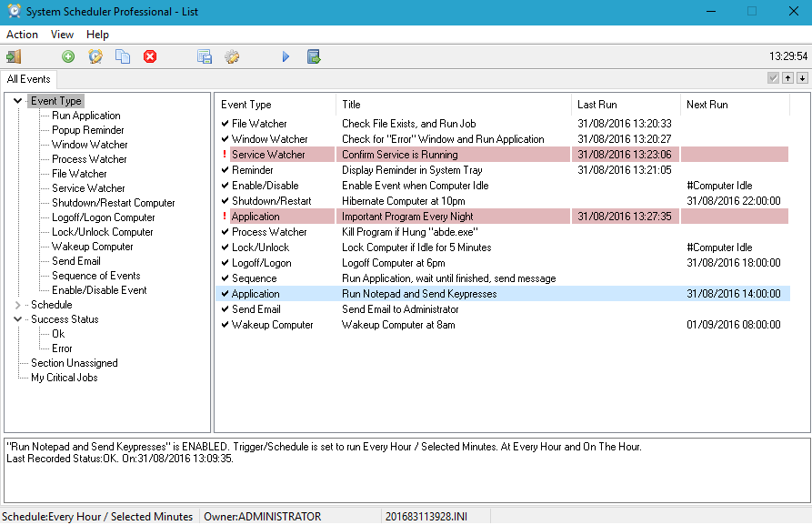Click the Copy Event toolbar icon

coord(123,56)
